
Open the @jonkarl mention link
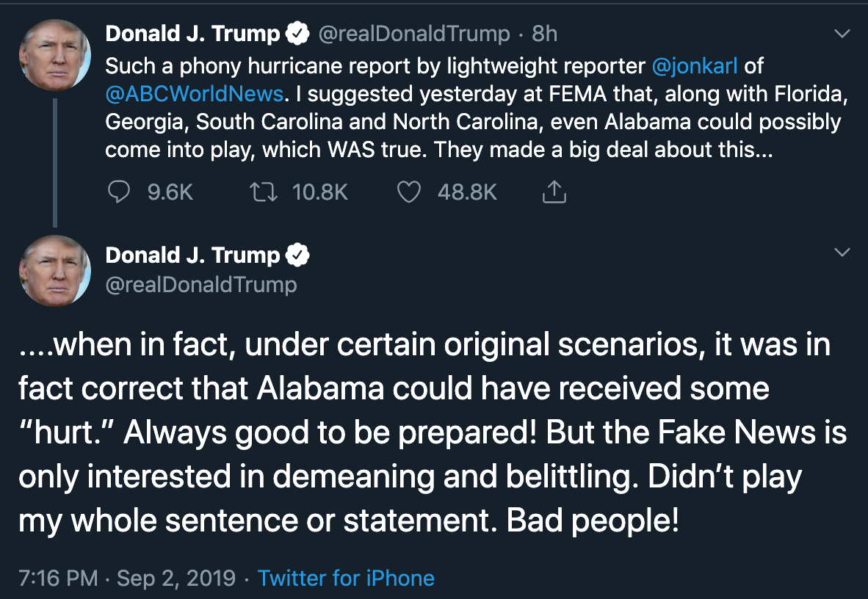(695, 66)
